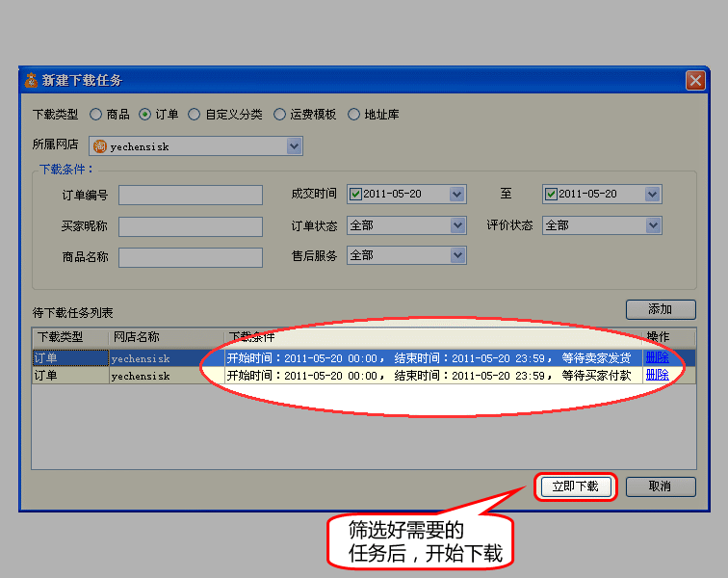Delete the 等待卖家发货 task via 删除 link
Screen dimensions: 728x578
point(657,357)
